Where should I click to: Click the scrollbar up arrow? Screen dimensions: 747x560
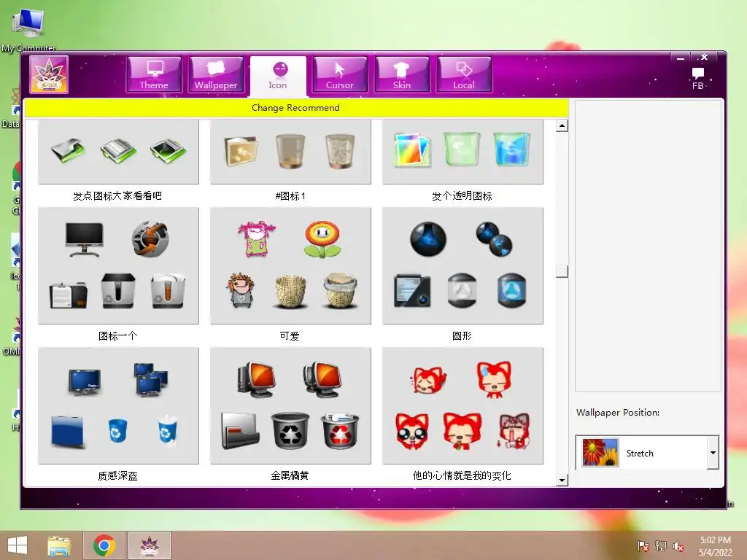click(x=562, y=125)
